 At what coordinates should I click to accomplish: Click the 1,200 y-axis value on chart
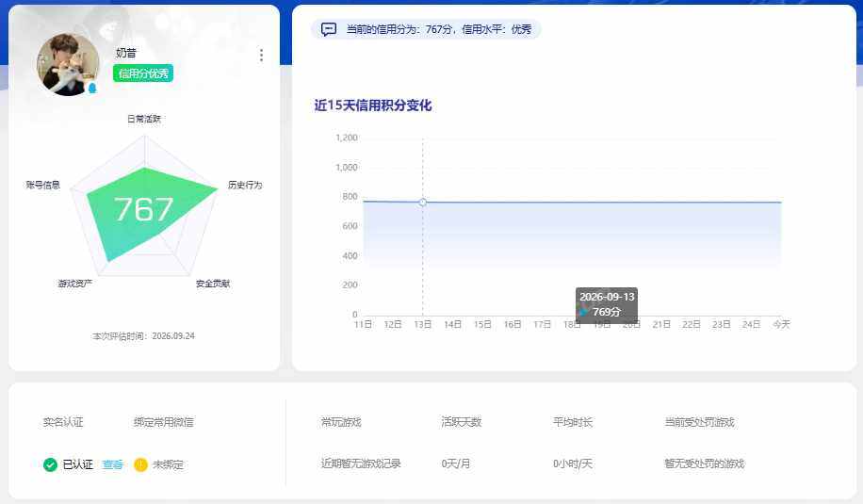347,138
